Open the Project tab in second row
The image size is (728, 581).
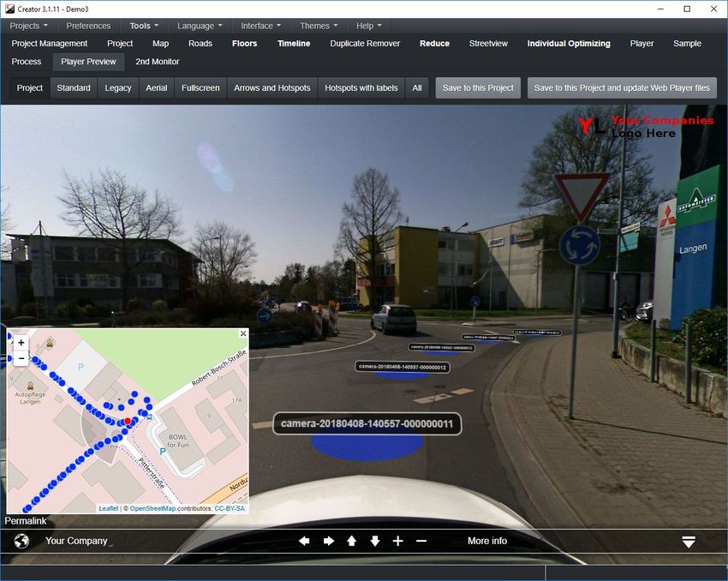pos(120,43)
